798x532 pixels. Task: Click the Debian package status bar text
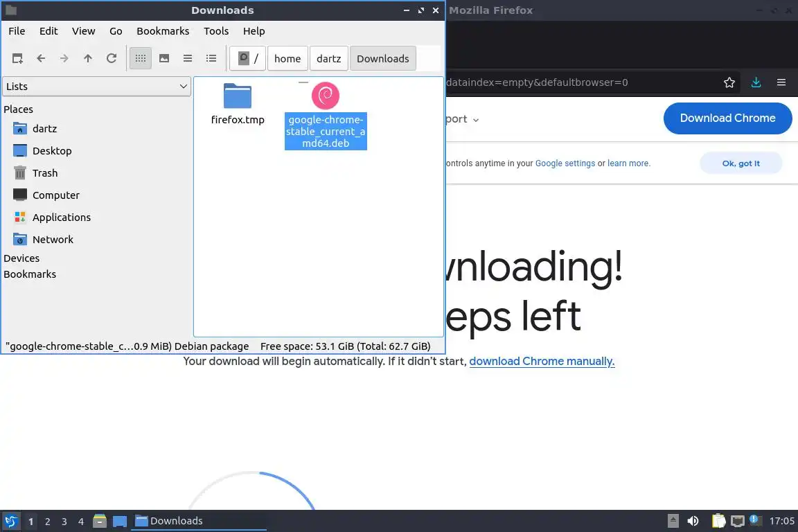tap(127, 346)
